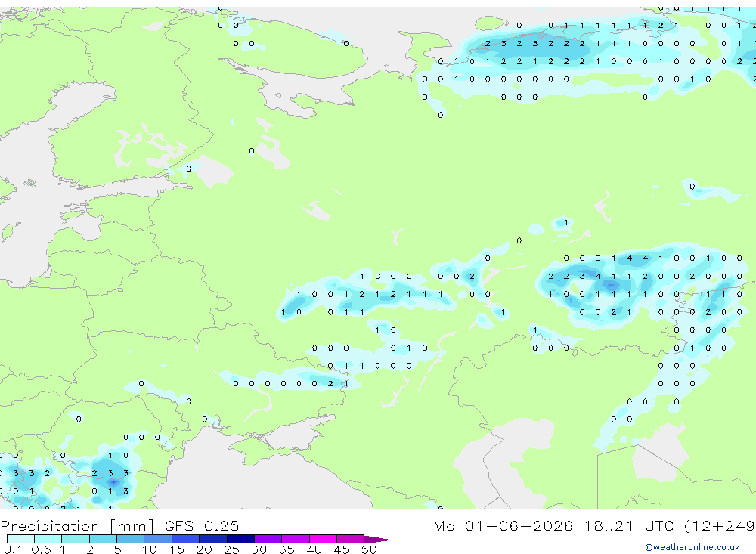Click the legend swatch between 10 and 15
Viewport: 756px width, 554px height.
(158, 539)
